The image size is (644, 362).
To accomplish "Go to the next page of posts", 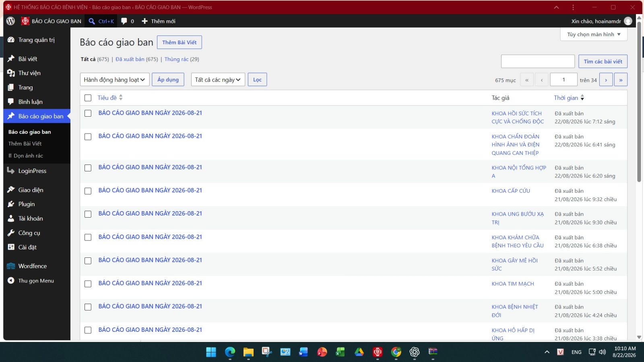I will [606, 80].
